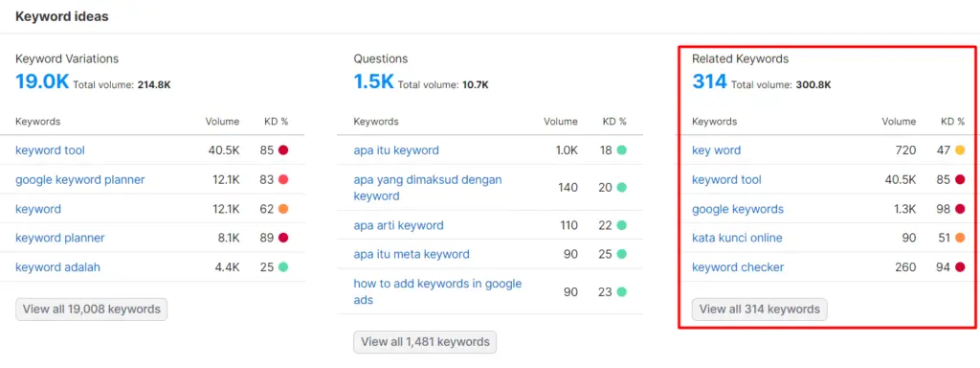The image size is (980, 368).
Task: Select volume 720 for key word
Action: pyautogui.click(x=905, y=150)
